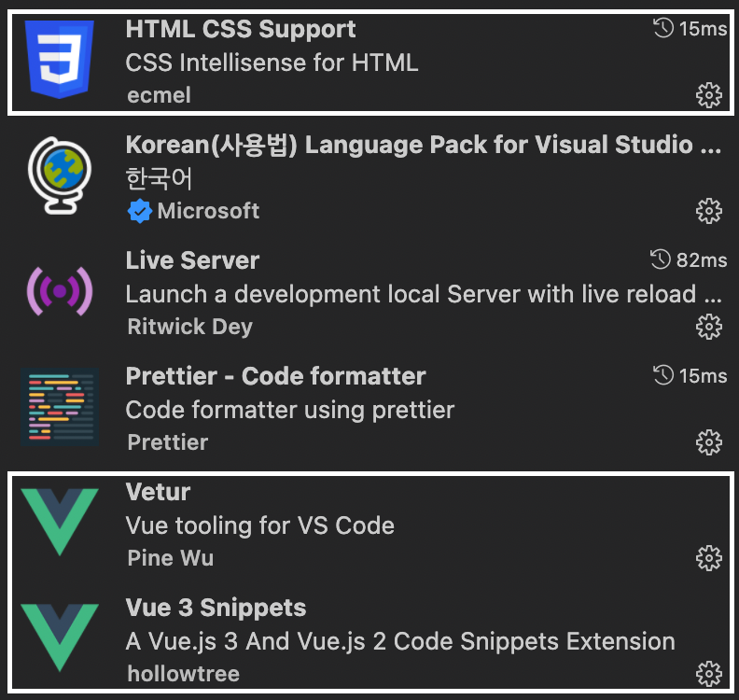This screenshot has height=700, width=739.
Task: Click the Vue 3 Snippets logo icon
Action: [60, 637]
